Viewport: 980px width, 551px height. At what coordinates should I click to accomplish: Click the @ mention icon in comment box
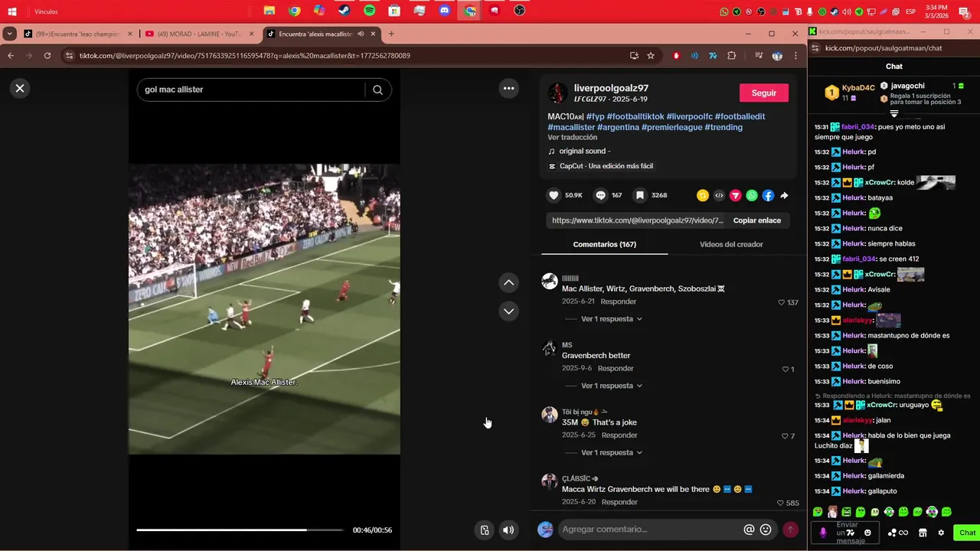tap(749, 530)
